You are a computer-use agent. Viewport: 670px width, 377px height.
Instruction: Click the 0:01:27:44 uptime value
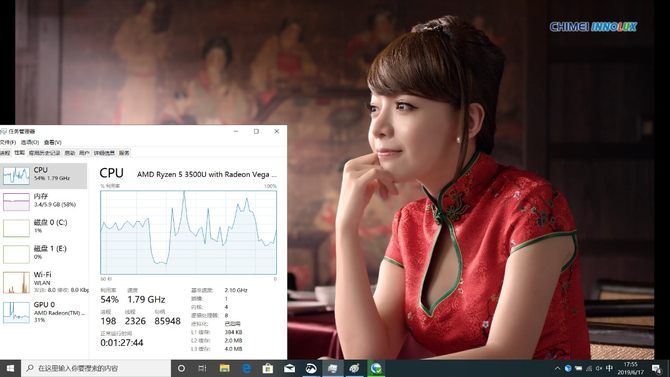click(x=122, y=343)
